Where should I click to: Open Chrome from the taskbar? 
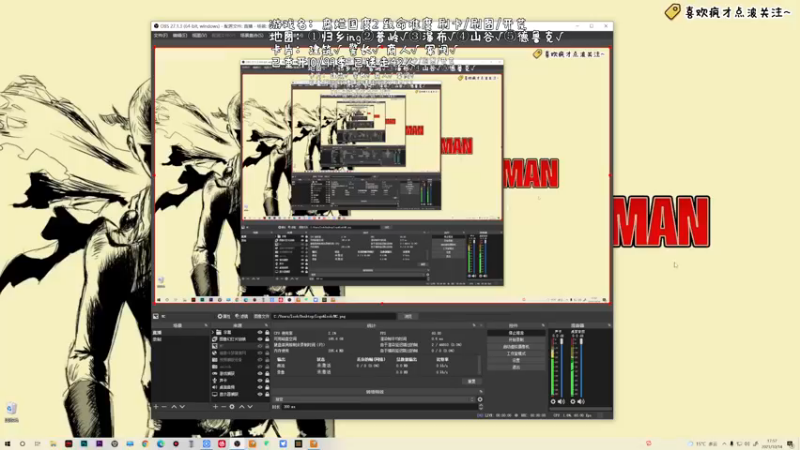[145, 444]
